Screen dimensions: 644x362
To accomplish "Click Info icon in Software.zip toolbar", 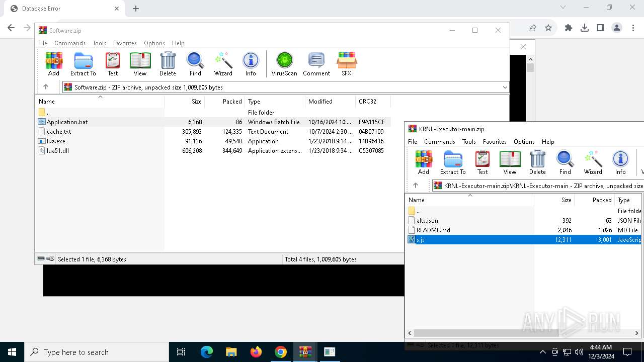I will tap(251, 64).
